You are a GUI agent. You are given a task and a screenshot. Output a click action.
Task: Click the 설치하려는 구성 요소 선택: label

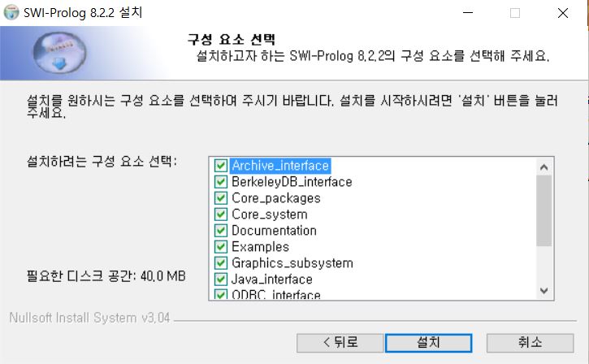pyautogui.click(x=102, y=162)
